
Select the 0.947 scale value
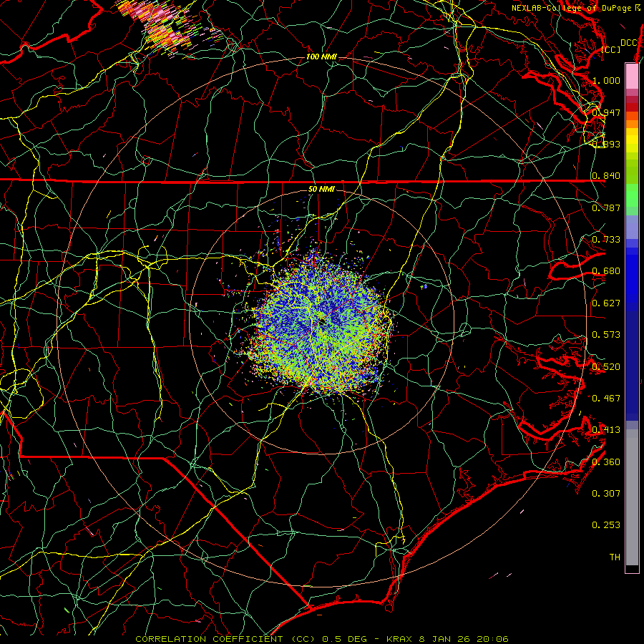tap(606, 112)
